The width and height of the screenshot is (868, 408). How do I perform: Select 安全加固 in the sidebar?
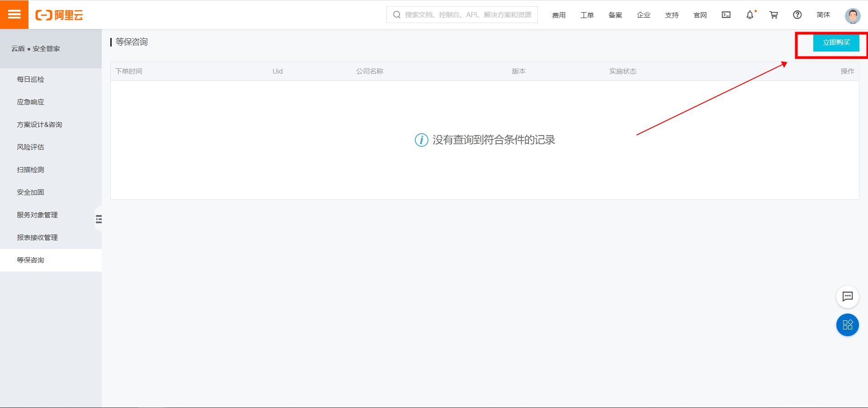51,192
